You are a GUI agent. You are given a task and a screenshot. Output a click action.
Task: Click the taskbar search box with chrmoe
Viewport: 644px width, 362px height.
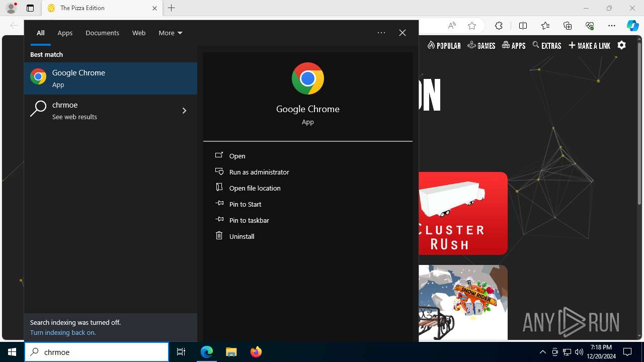(97, 352)
